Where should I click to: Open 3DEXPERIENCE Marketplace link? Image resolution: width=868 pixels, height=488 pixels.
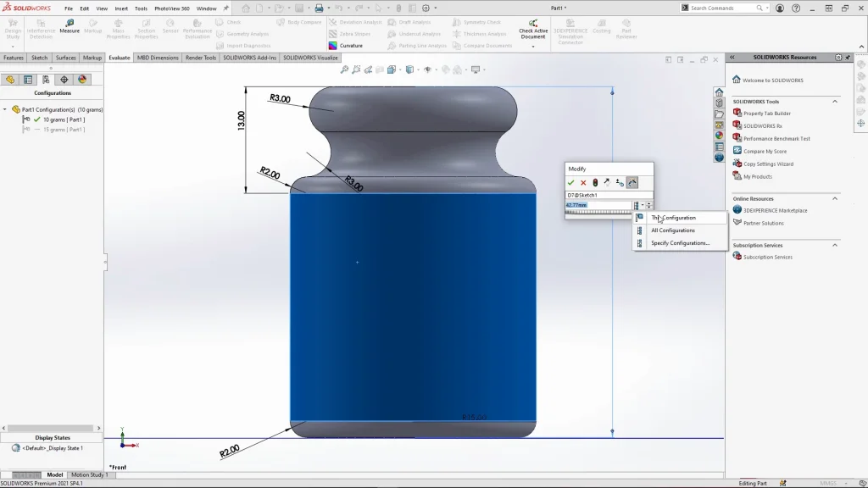pos(775,210)
